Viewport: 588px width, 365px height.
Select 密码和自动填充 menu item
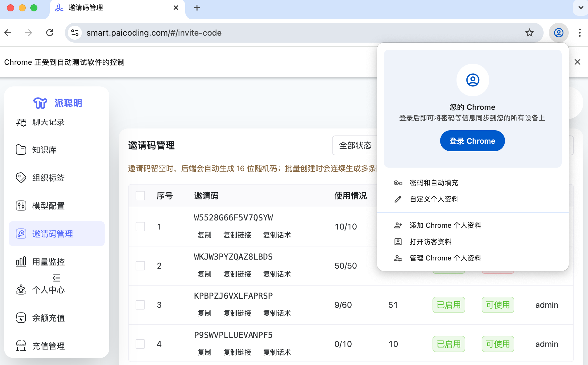click(x=434, y=183)
